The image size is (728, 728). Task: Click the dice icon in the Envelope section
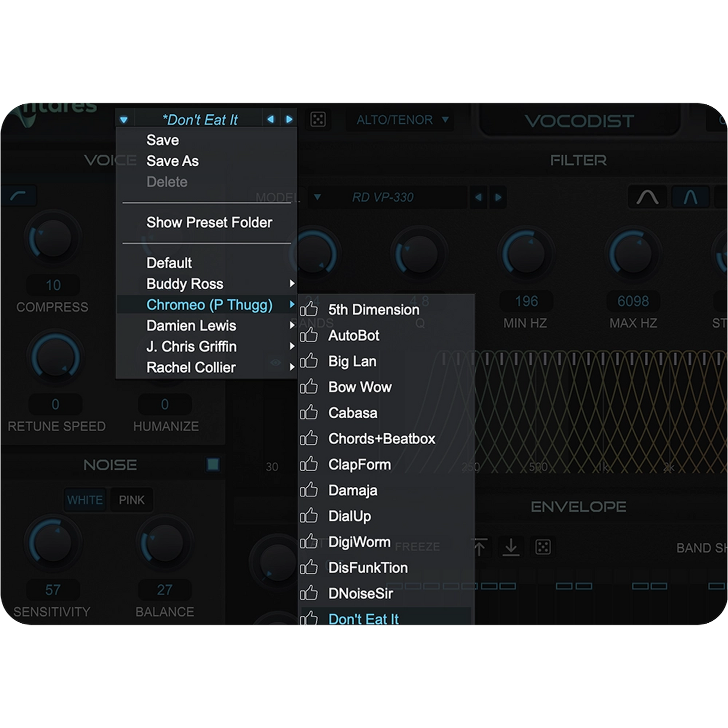coord(543,547)
